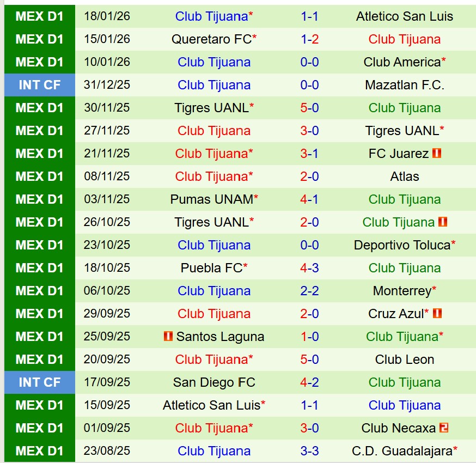Open the San Diego FC team page
This screenshot has width=476, height=463.
tap(214, 382)
